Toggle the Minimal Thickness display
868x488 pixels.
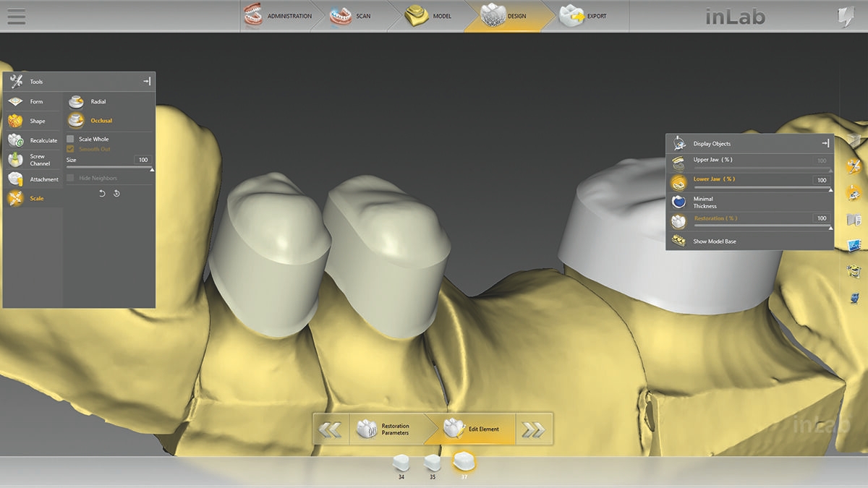(x=678, y=202)
